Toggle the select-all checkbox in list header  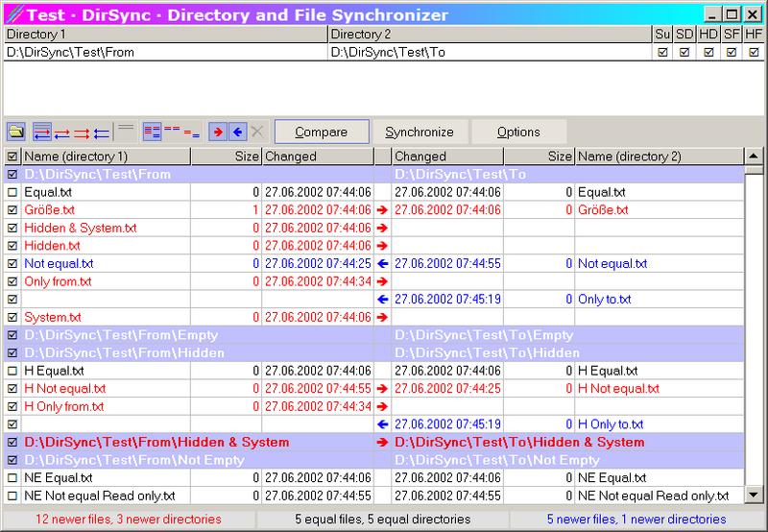click(x=12, y=157)
